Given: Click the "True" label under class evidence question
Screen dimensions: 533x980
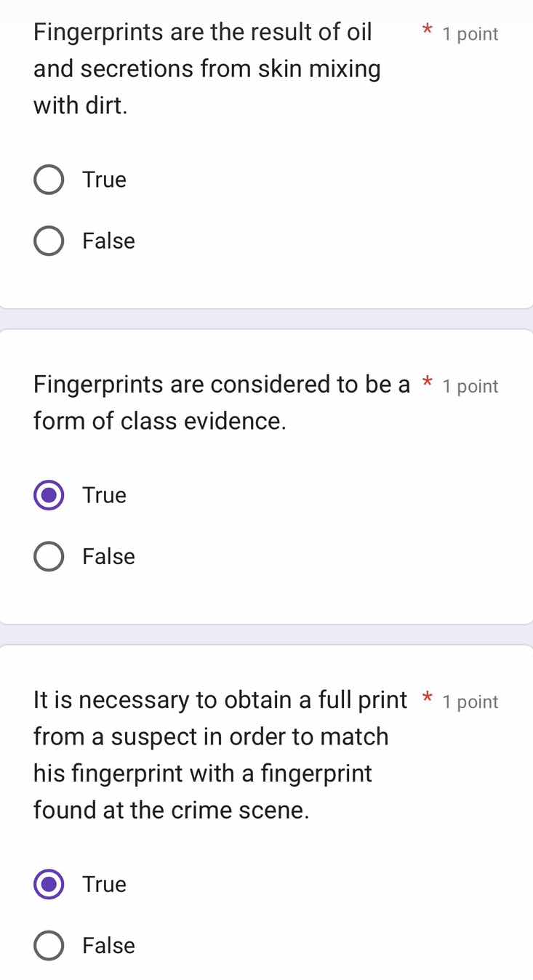Looking at the screenshot, I should click(105, 495).
